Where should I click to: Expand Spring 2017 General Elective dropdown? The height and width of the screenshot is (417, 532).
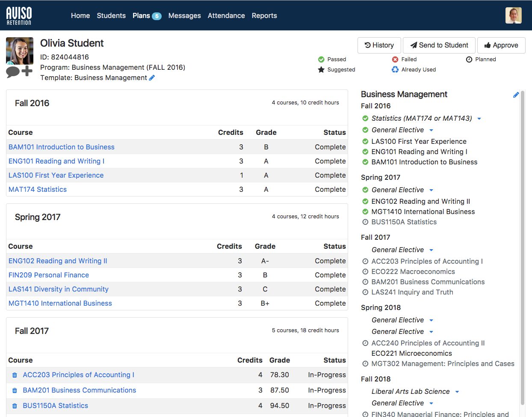pyautogui.click(x=431, y=190)
